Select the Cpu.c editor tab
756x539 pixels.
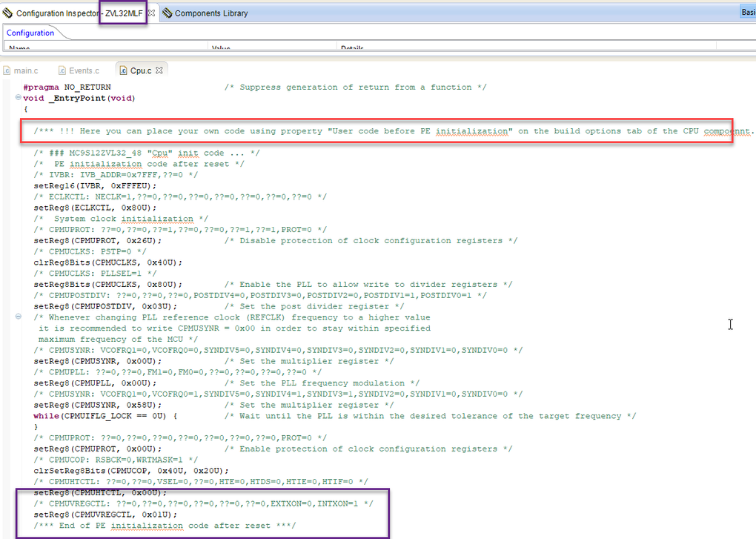[x=141, y=70]
